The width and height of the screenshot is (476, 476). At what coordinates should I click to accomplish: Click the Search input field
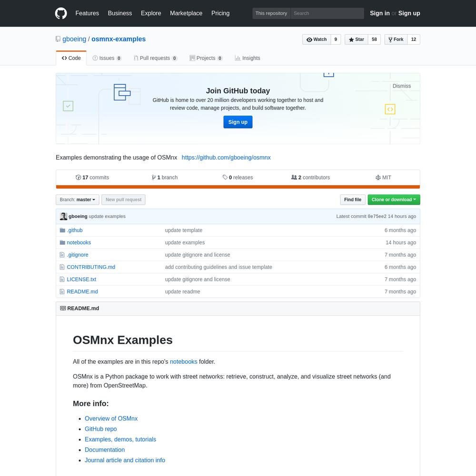click(327, 13)
